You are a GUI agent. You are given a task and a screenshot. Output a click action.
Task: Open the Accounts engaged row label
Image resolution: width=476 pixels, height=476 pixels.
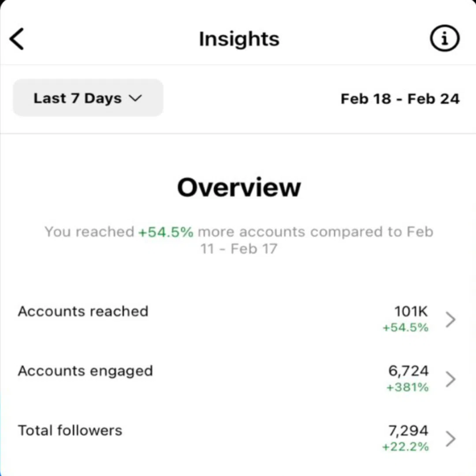pos(85,371)
